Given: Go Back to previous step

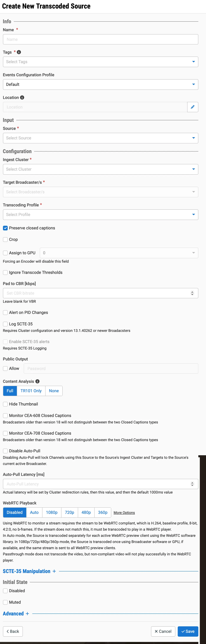Looking at the screenshot, I should point(13,631).
